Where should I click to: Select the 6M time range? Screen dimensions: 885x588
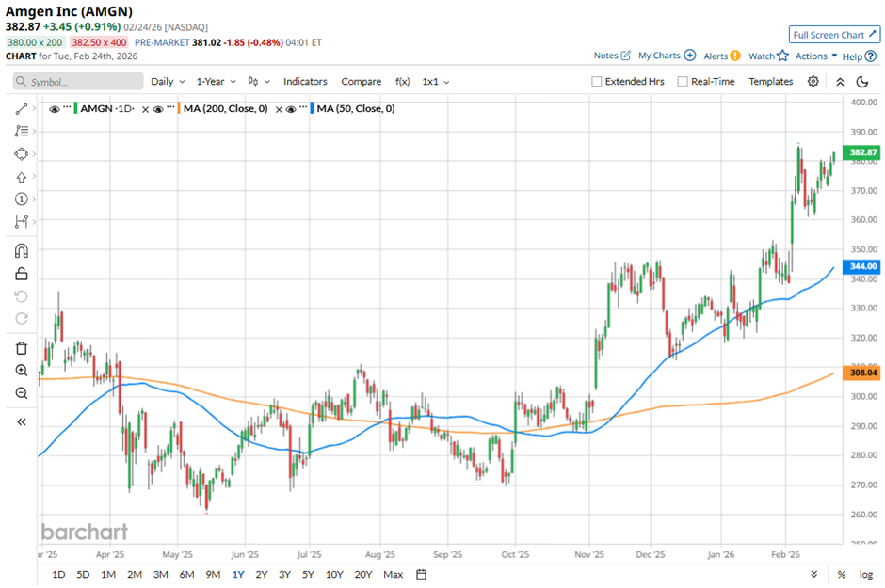pos(186,574)
